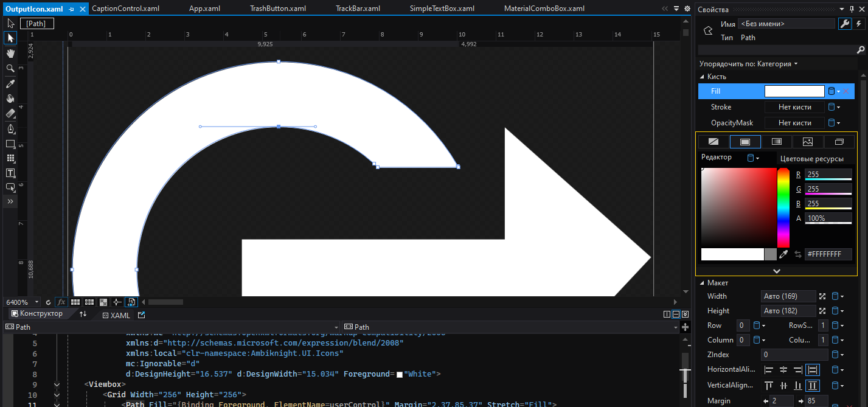
Task: Pick the Eyedropper tool in the toolbox
Action: pos(10,84)
